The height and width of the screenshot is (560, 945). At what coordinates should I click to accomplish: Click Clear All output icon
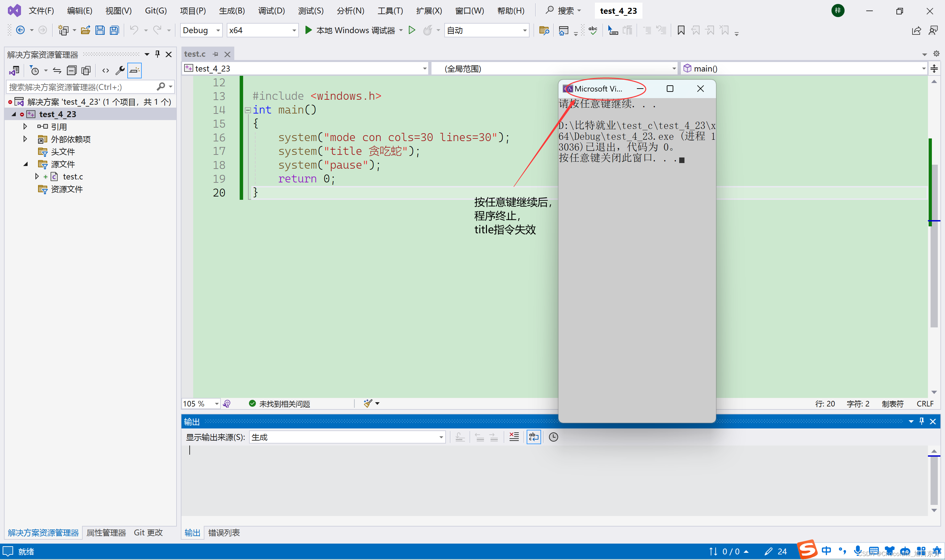click(x=514, y=437)
